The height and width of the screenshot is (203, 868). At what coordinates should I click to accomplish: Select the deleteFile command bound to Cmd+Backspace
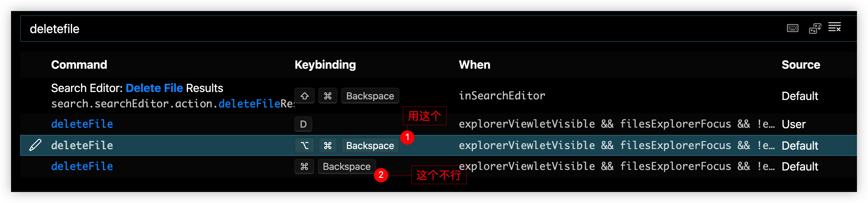click(82, 166)
